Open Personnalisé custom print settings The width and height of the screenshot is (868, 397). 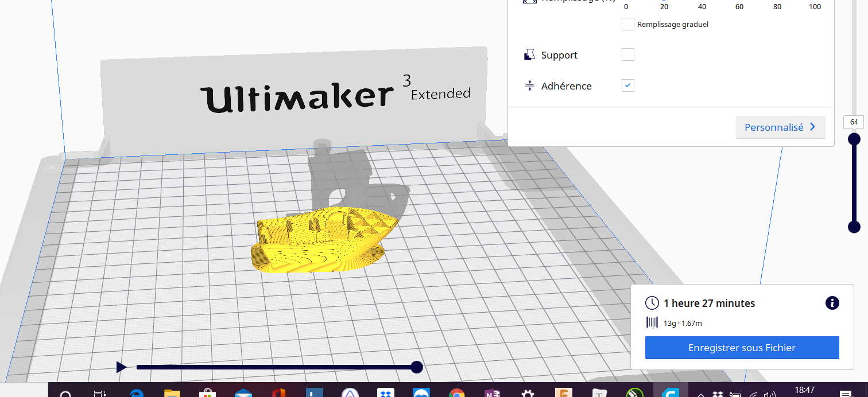click(780, 127)
